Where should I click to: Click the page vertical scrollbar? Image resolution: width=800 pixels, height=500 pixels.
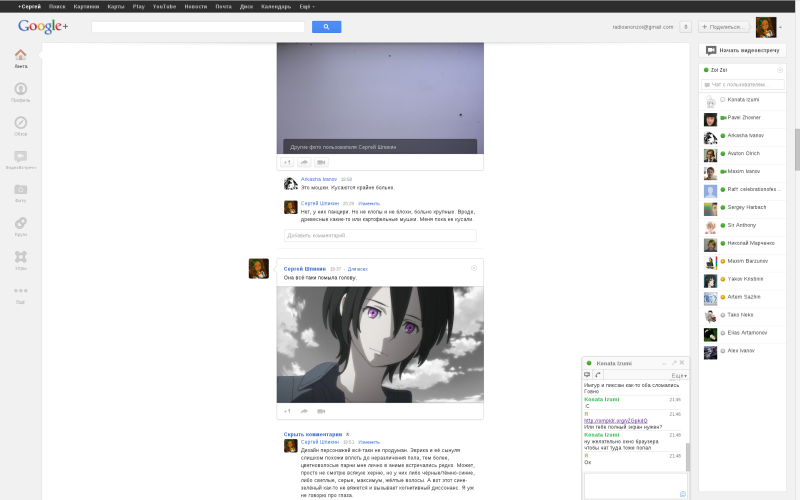[797, 149]
